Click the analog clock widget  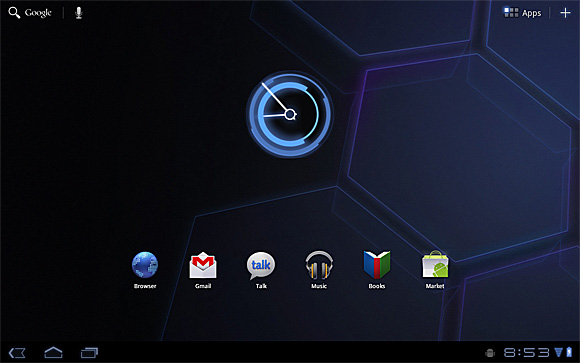pos(290,114)
